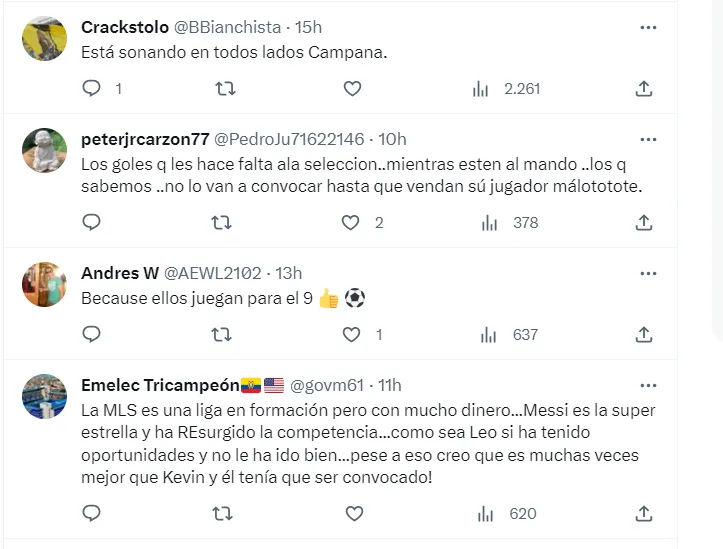Open more options on Crackstolo's tweet

(648, 28)
